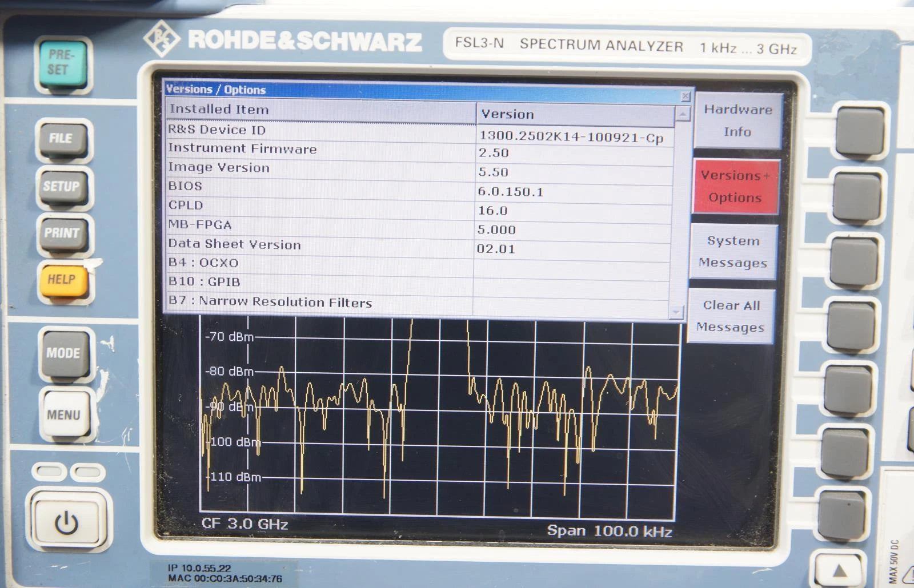
Task: Push the yellow HELP key
Action: 63,280
